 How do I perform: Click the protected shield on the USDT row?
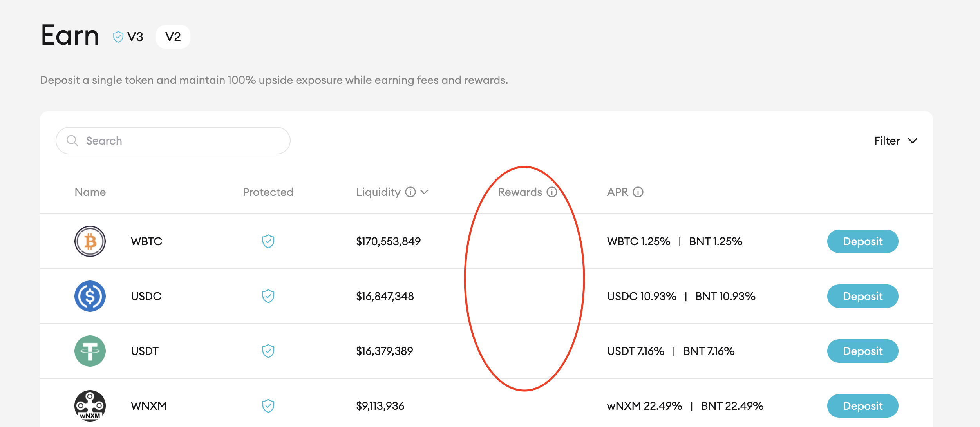coord(268,351)
